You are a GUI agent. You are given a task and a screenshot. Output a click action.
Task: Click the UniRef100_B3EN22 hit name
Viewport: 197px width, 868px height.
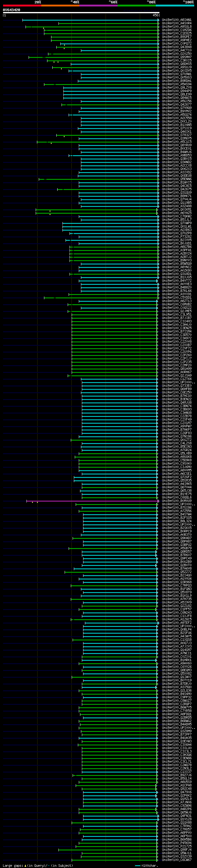[177, 399]
